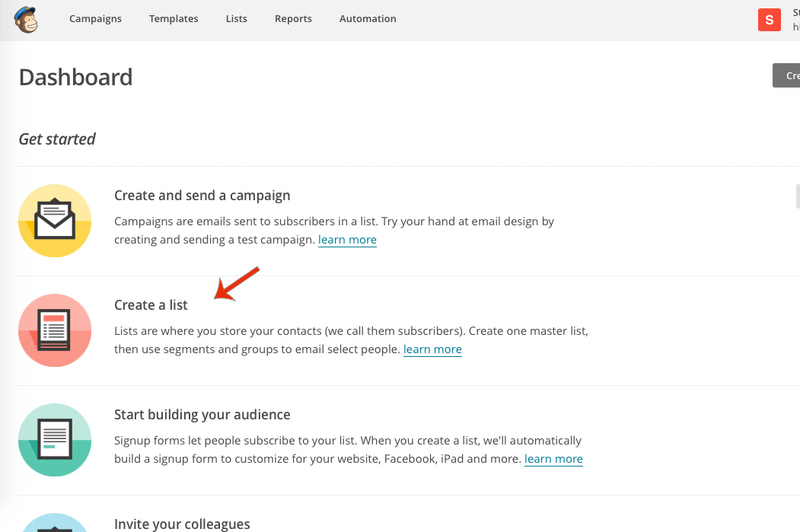The height and width of the screenshot is (532, 800).
Task: Navigate to Automation
Action: tap(368, 19)
